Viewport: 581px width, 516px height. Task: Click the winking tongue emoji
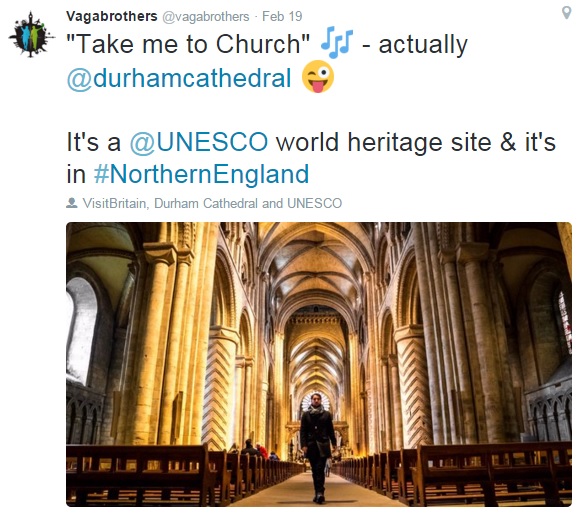coord(318,77)
